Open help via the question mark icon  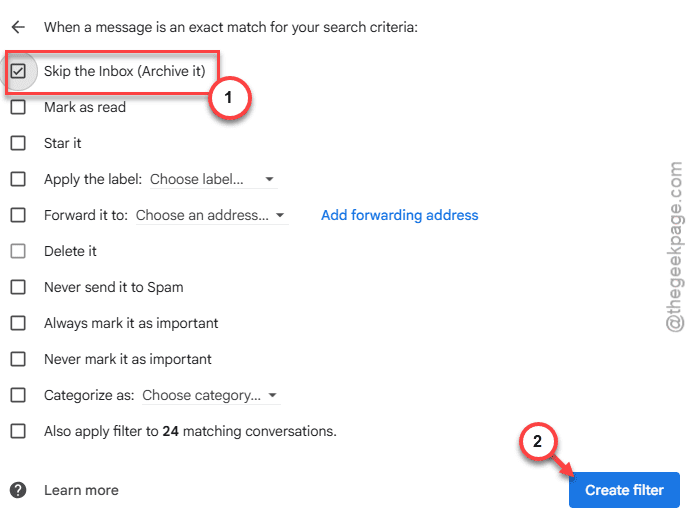click(18, 490)
